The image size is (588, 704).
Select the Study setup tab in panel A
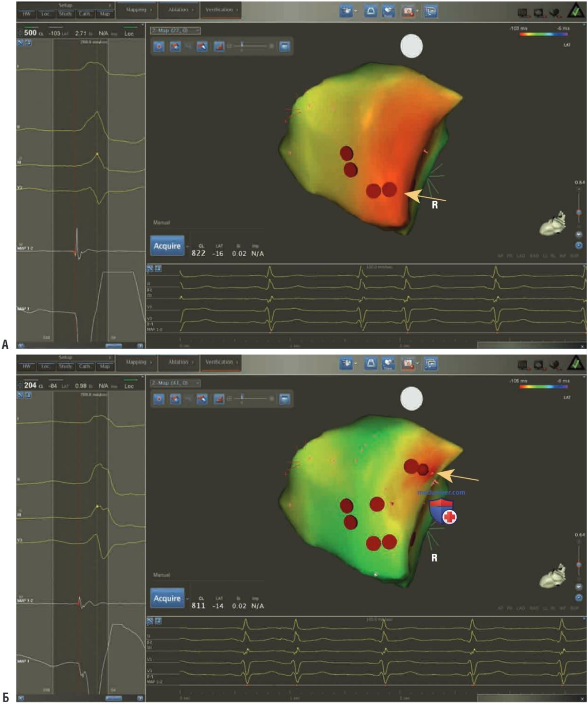click(x=66, y=14)
